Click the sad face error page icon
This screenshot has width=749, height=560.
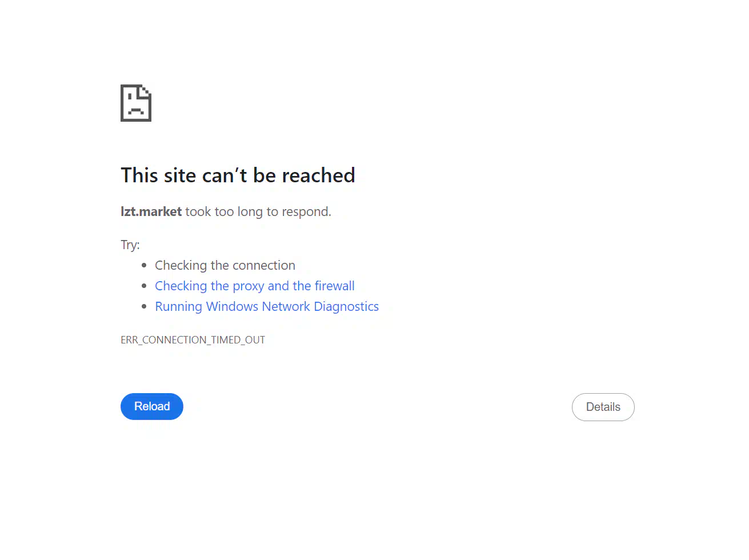pos(136,103)
